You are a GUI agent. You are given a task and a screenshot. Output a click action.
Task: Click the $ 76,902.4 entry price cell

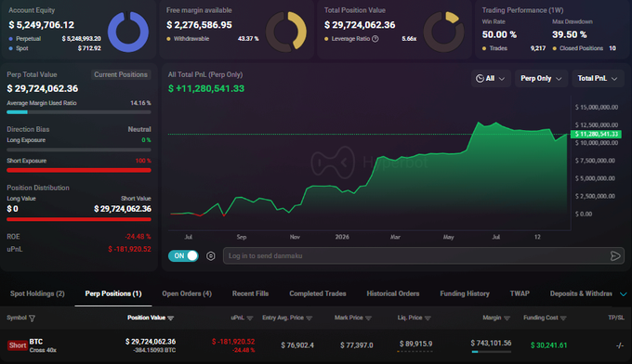297,345
